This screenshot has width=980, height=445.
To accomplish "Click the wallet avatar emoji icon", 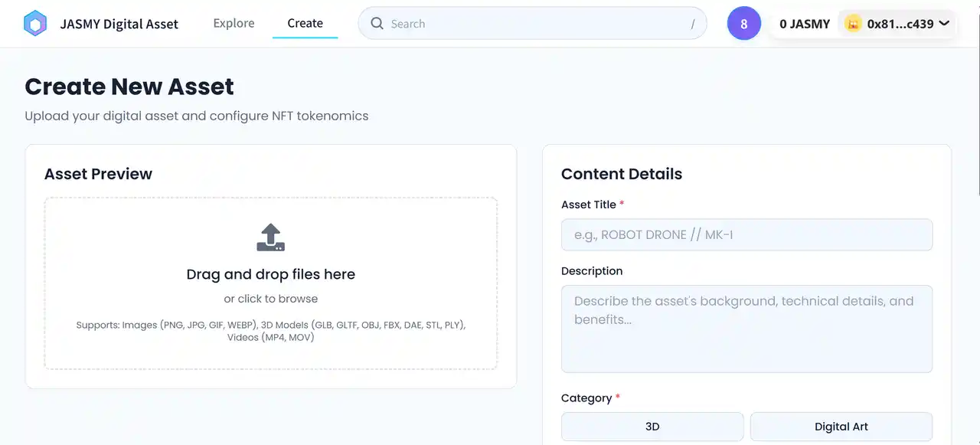I will pyautogui.click(x=853, y=24).
